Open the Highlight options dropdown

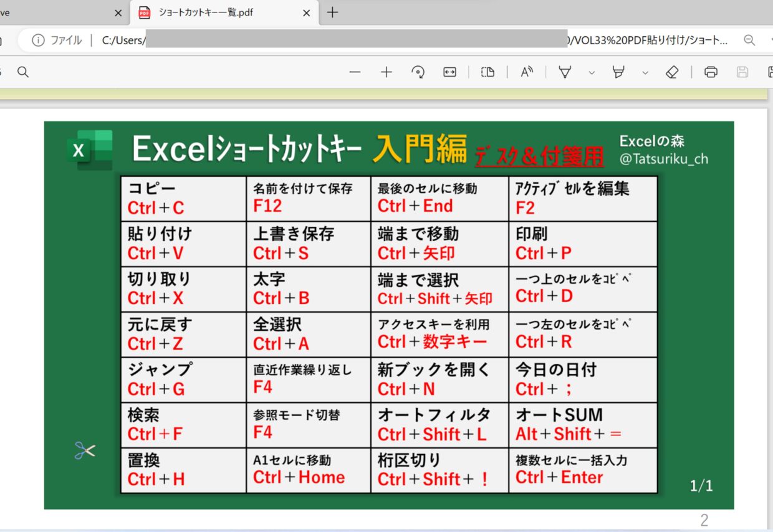pos(645,73)
